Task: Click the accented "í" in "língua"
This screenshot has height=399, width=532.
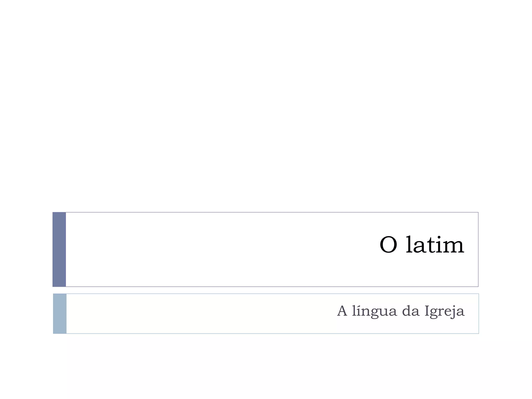Action: [357, 311]
